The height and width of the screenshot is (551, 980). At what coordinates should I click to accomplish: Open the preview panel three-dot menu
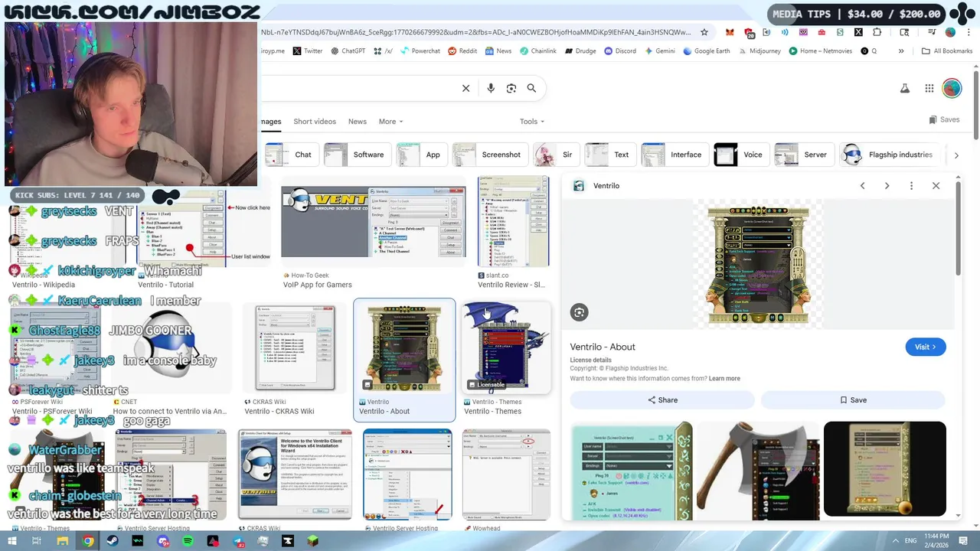[x=911, y=186]
